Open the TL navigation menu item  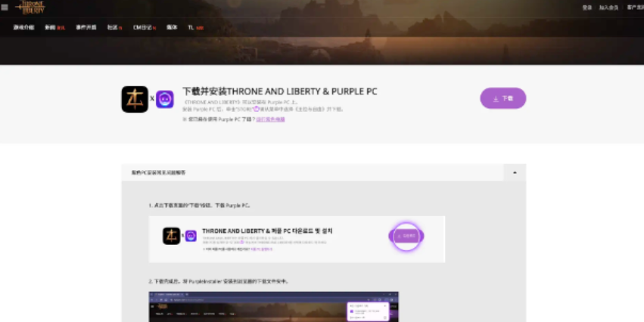click(194, 28)
